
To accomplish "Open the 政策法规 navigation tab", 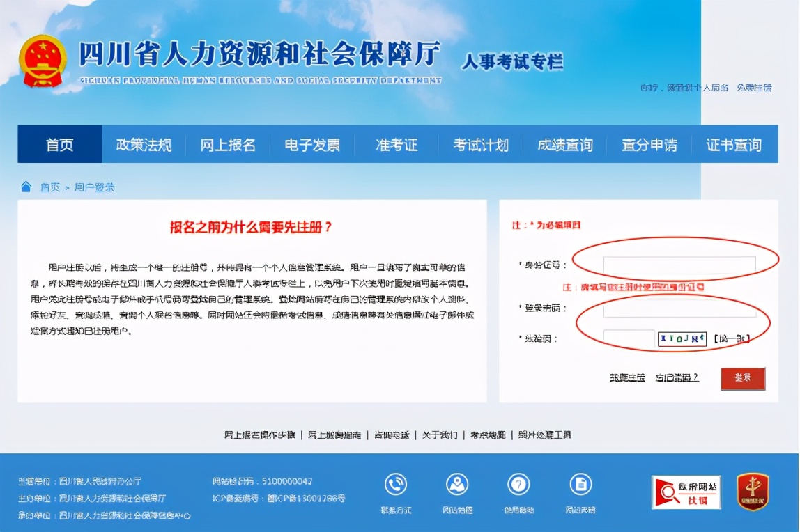I will (144, 144).
